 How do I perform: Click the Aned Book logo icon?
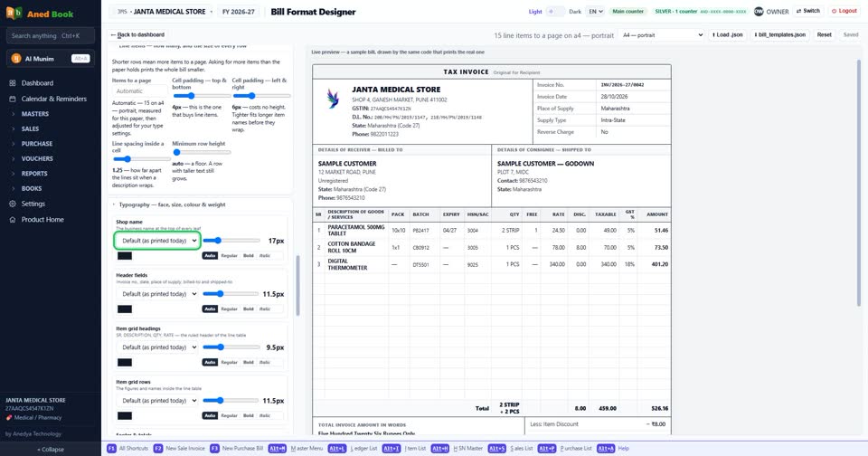tap(14, 13)
